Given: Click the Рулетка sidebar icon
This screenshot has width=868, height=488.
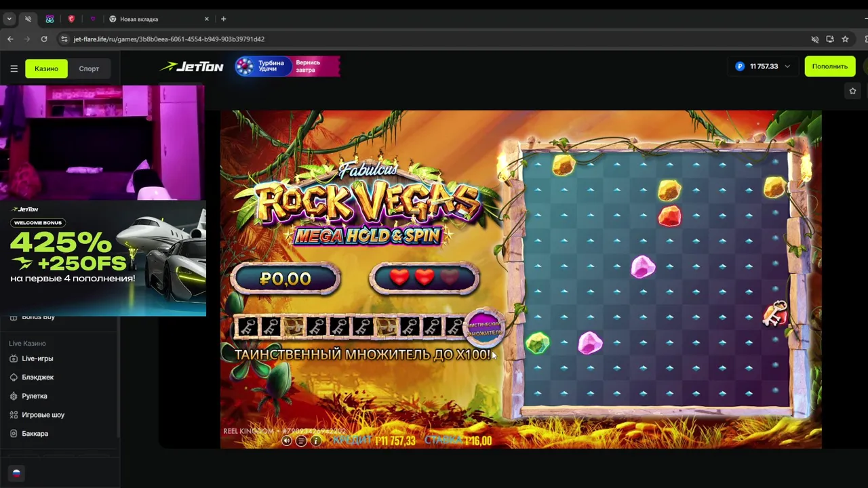Looking at the screenshot, I should click(x=14, y=396).
